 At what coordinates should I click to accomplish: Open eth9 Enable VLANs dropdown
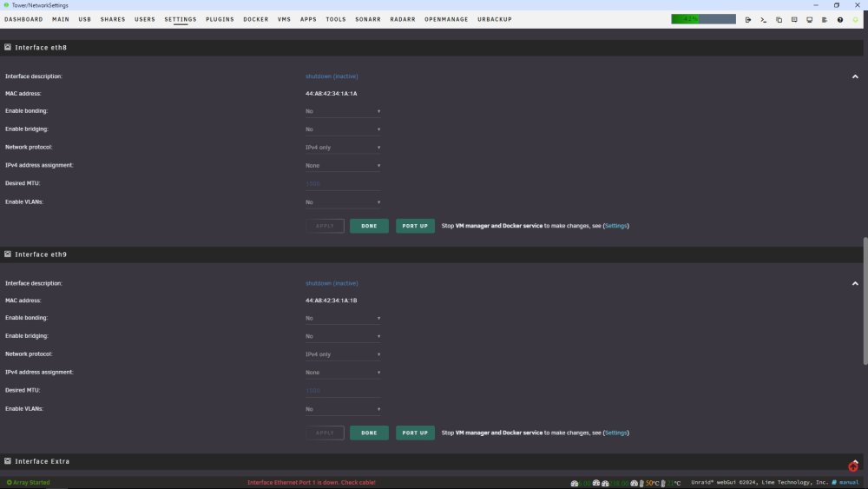343,409
